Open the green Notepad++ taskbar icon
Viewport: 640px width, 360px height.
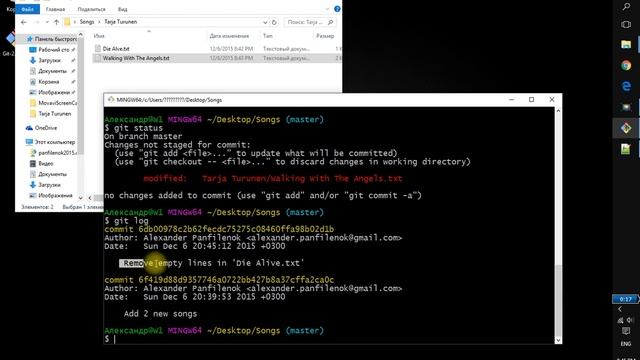(626, 149)
